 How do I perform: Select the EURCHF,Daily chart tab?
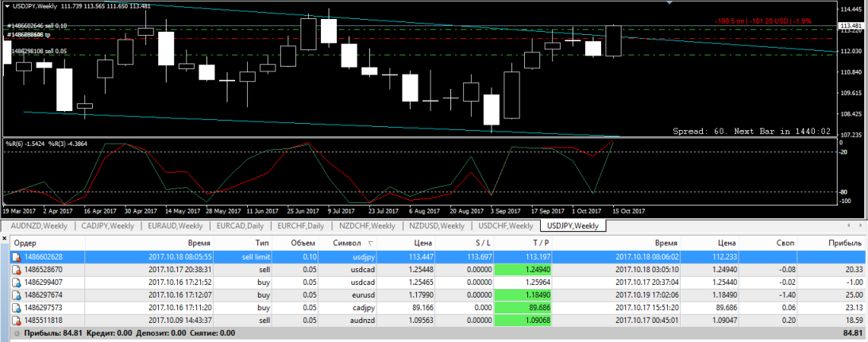coord(301,226)
